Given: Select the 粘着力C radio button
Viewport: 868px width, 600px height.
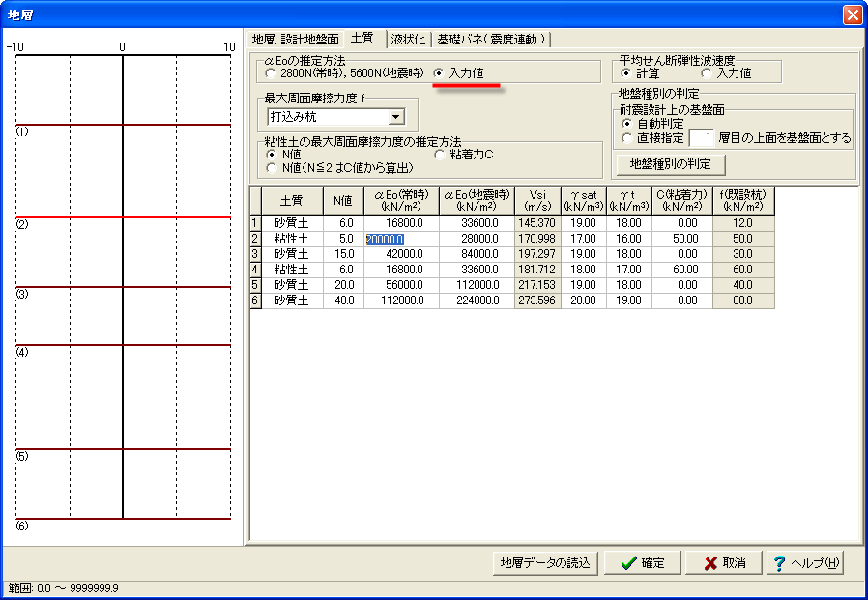Looking at the screenshot, I should [x=440, y=155].
